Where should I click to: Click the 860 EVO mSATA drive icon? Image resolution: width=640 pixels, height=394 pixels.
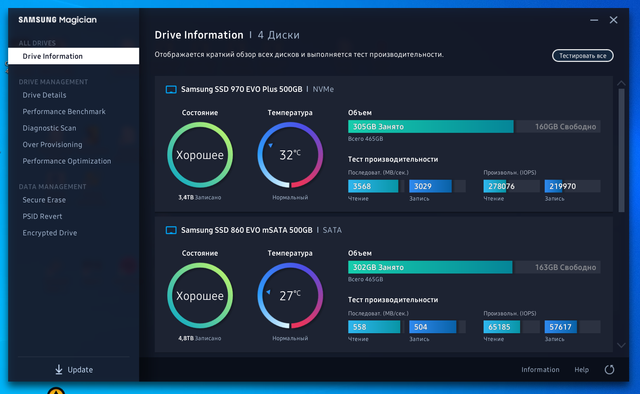[x=171, y=230]
